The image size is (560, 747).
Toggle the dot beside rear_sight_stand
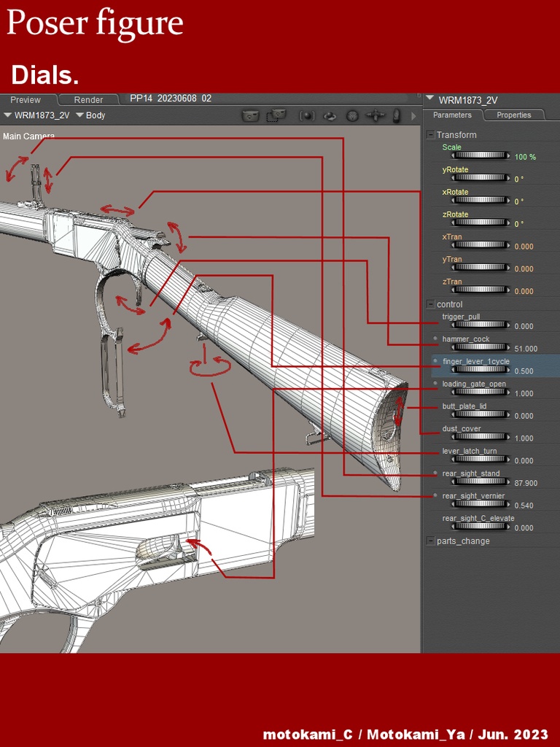point(435,473)
